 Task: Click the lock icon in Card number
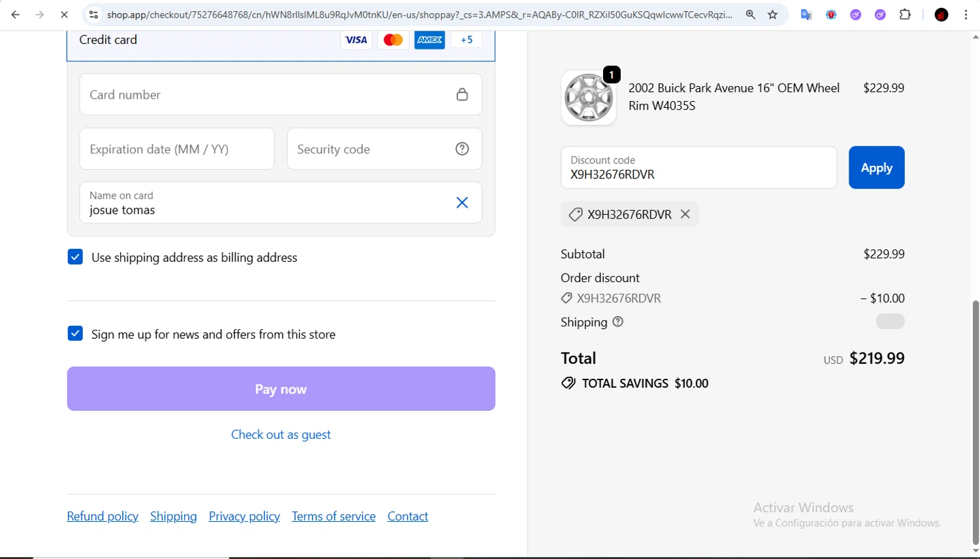462,95
